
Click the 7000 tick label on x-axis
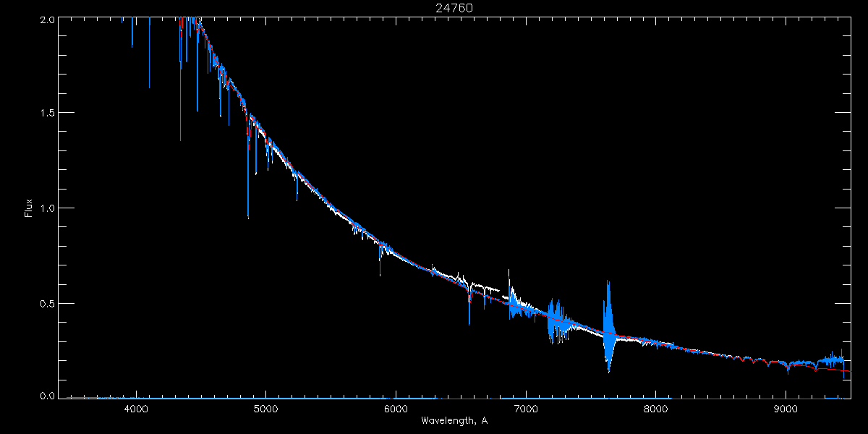click(526, 409)
